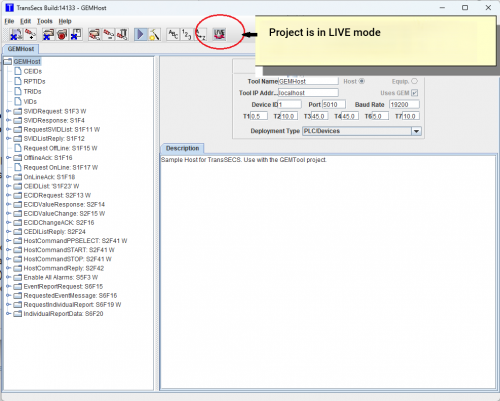This screenshot has height=401, width=500.
Task: Expand the OfflineAck: S1F16 node
Action: point(8,158)
